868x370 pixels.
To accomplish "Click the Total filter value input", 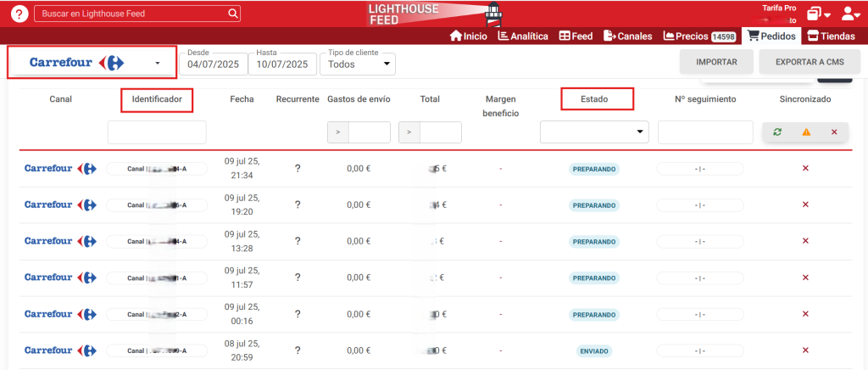I will (440, 132).
